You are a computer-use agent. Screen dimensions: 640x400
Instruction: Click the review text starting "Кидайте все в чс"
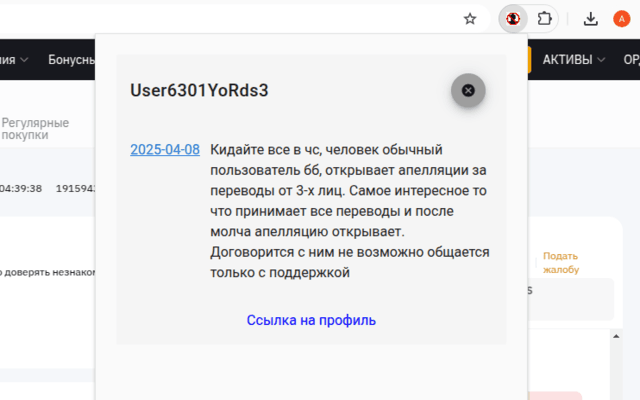(350, 211)
